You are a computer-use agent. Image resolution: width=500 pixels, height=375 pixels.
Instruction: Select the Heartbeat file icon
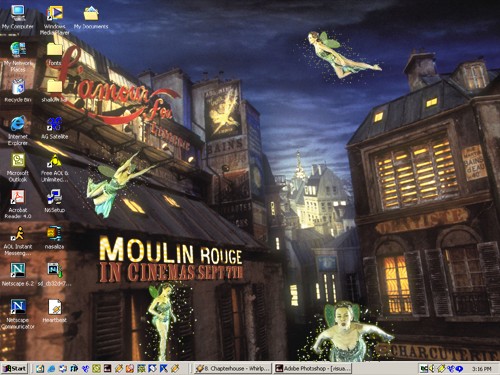point(54,311)
